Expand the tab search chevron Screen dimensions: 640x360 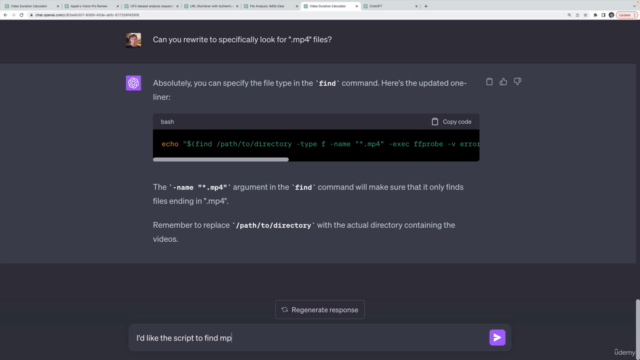(x=634, y=6)
